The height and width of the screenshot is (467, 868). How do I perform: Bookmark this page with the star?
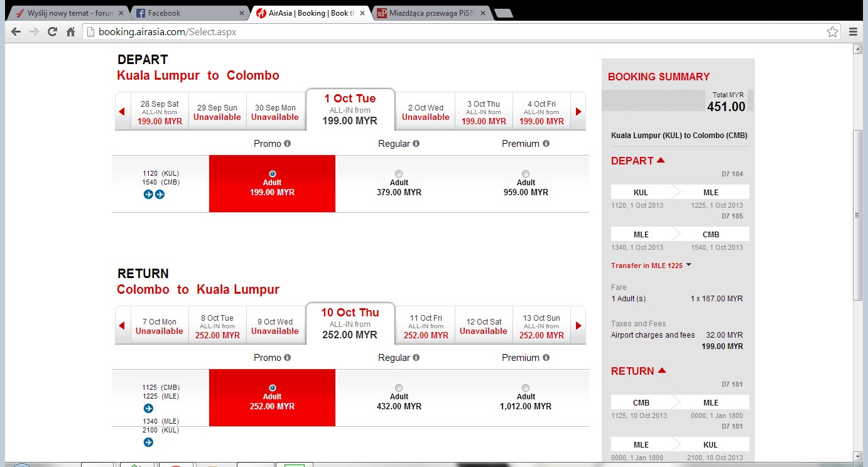pos(832,31)
